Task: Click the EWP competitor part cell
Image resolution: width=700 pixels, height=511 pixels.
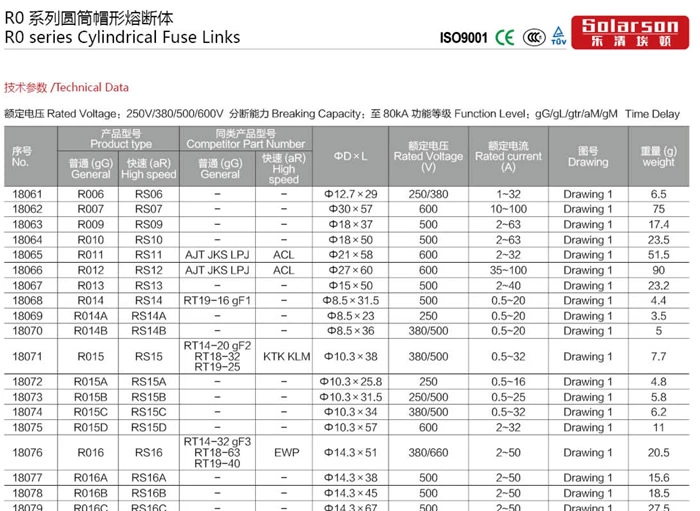Action: pos(286,452)
